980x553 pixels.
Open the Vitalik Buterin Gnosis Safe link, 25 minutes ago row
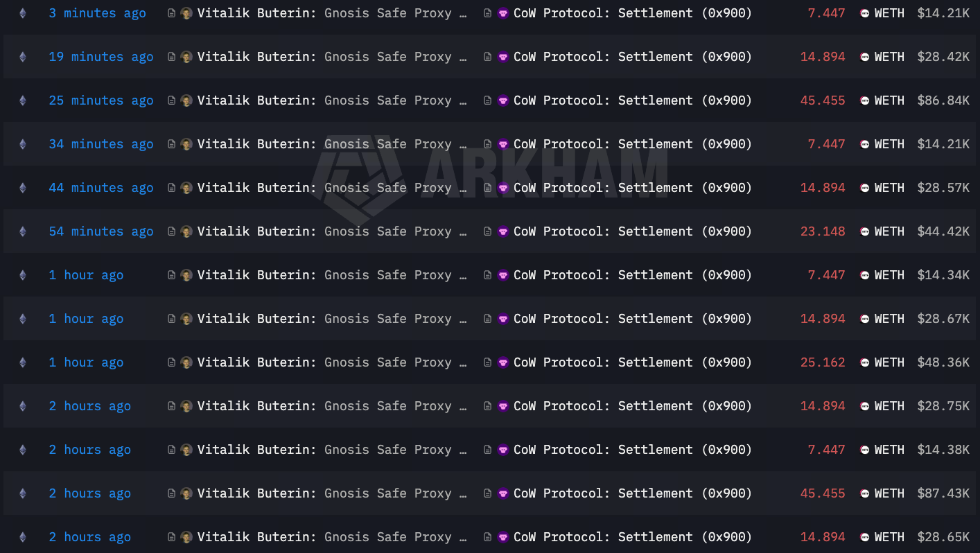tap(331, 100)
